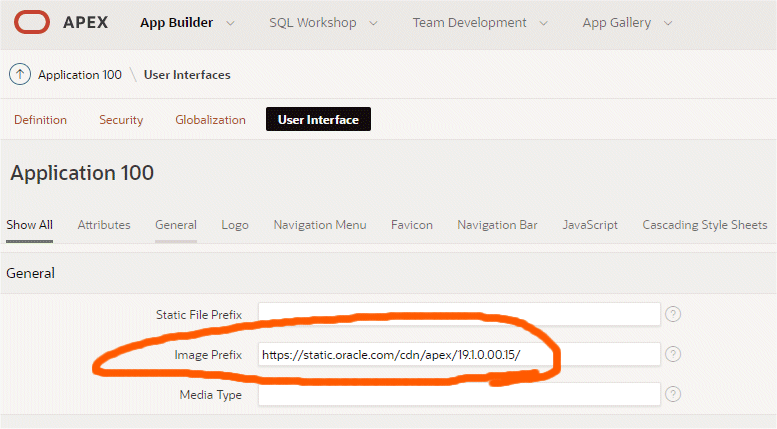Expand the App Builder dropdown arrow
This screenshot has width=777, height=429.
pos(231,23)
